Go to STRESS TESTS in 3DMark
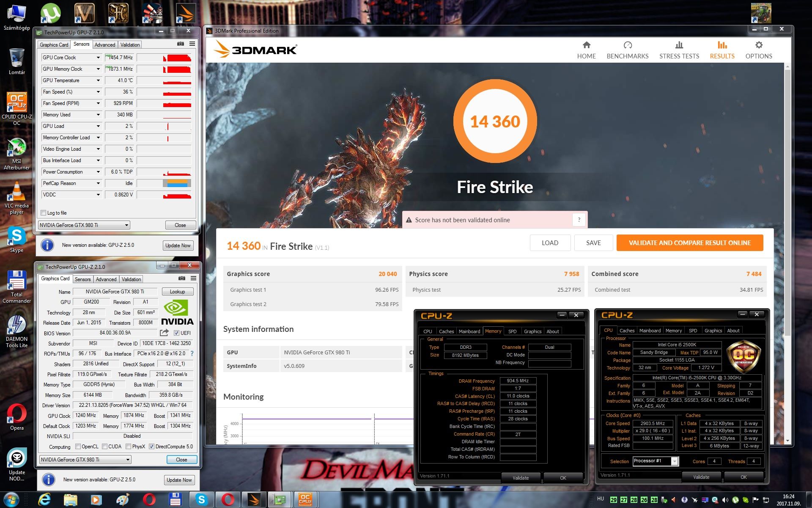The height and width of the screenshot is (508, 812). [679, 50]
